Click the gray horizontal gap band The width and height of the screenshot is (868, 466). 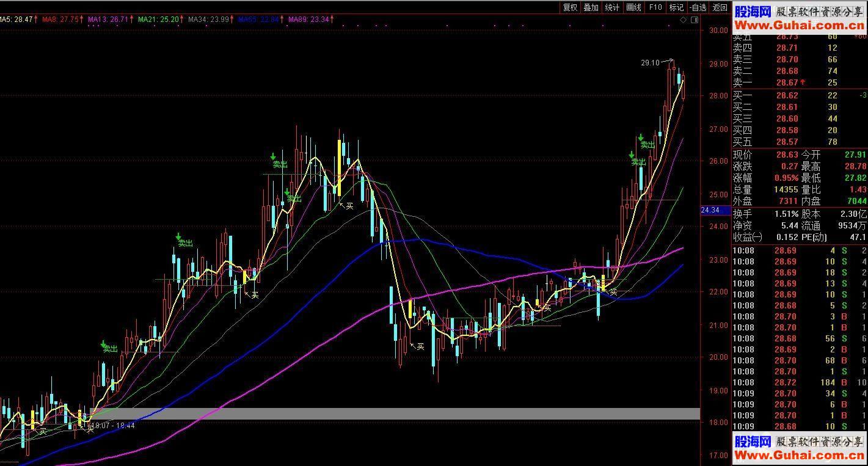pyautogui.click(x=395, y=413)
